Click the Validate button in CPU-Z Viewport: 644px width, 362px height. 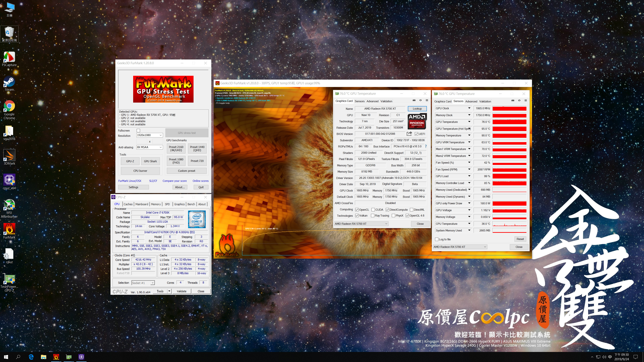[181, 291]
